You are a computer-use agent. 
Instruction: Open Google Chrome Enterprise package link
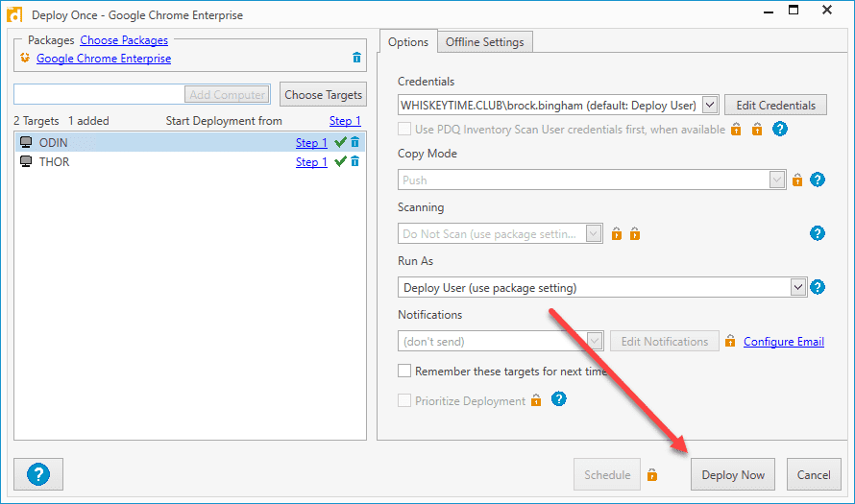[x=104, y=59]
